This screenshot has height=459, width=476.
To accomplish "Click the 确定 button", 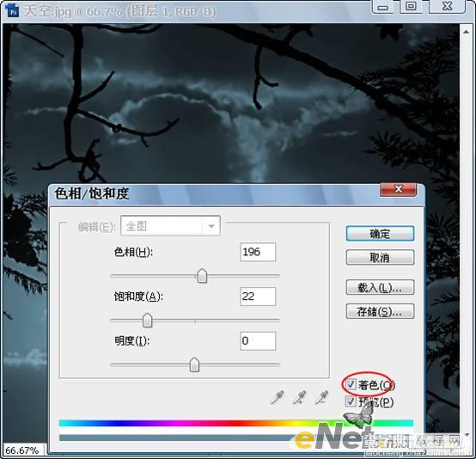I will pos(380,234).
